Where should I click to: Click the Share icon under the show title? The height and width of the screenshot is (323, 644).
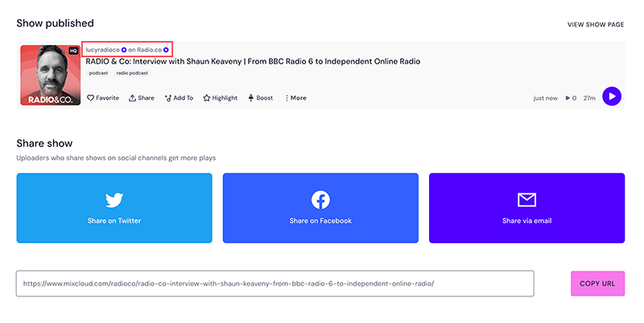133,98
